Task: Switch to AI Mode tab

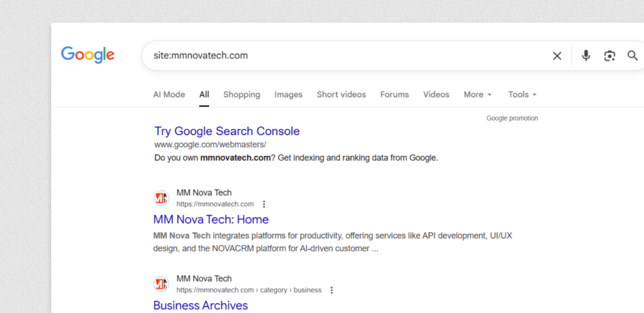Action: coord(169,94)
